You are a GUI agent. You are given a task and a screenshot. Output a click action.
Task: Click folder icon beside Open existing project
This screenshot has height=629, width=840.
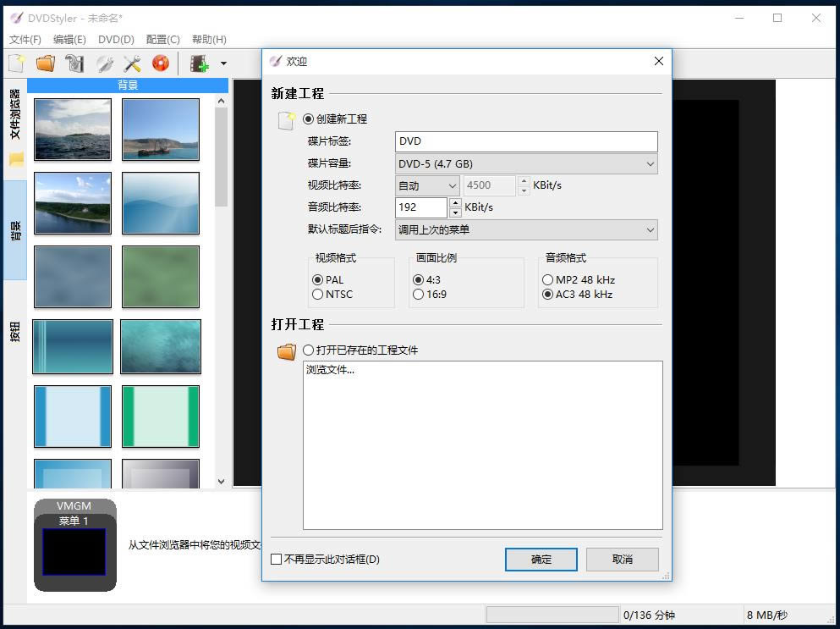(287, 351)
